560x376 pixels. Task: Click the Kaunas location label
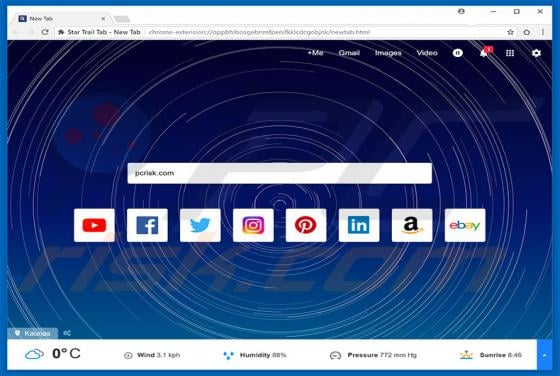[37, 333]
